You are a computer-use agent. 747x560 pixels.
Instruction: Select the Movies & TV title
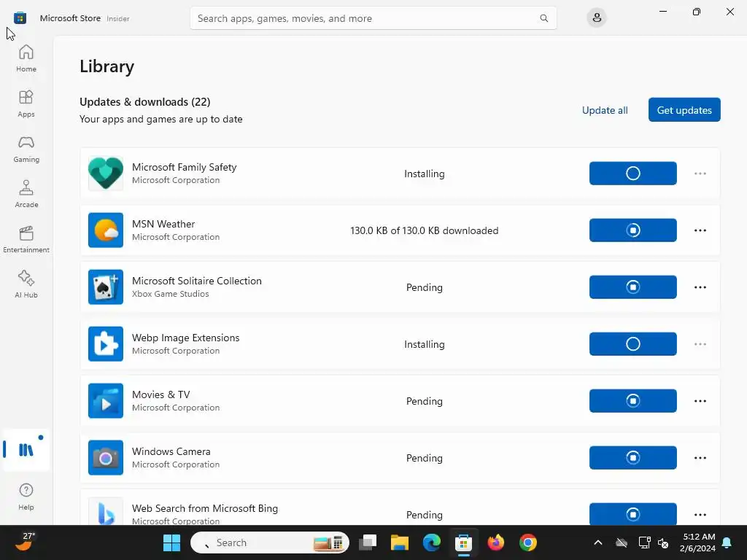(x=161, y=394)
